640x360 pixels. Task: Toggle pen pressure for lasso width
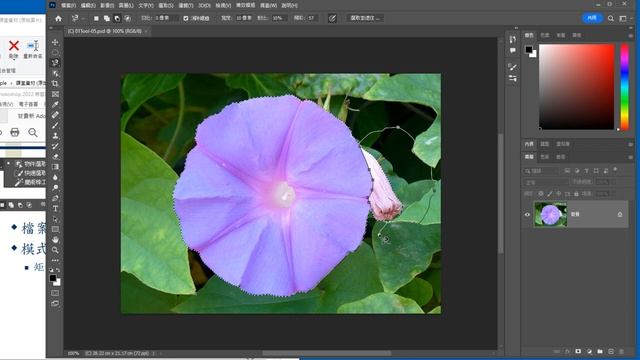point(332,18)
